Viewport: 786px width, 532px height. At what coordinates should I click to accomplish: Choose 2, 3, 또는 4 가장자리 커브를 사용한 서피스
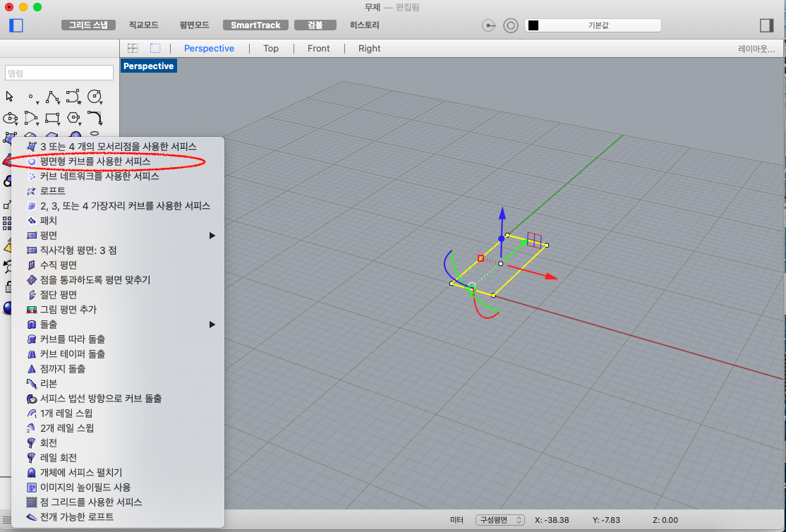point(118,205)
